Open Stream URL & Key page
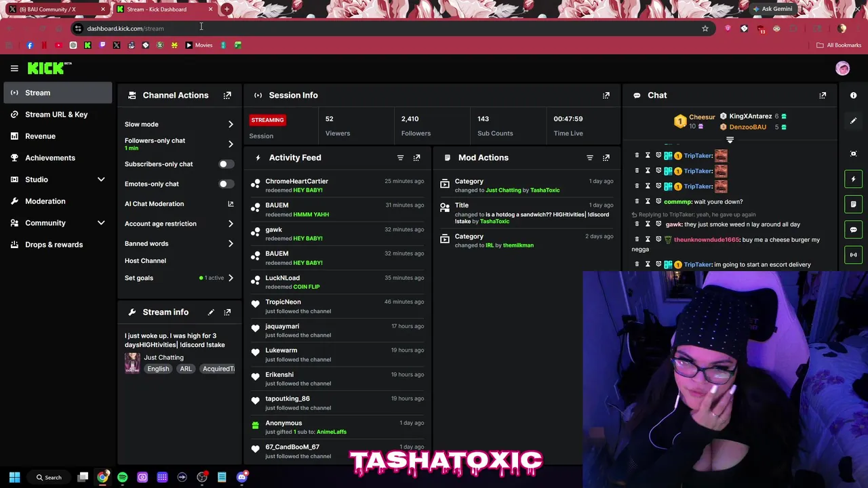Image resolution: width=868 pixels, height=488 pixels. pos(58,115)
